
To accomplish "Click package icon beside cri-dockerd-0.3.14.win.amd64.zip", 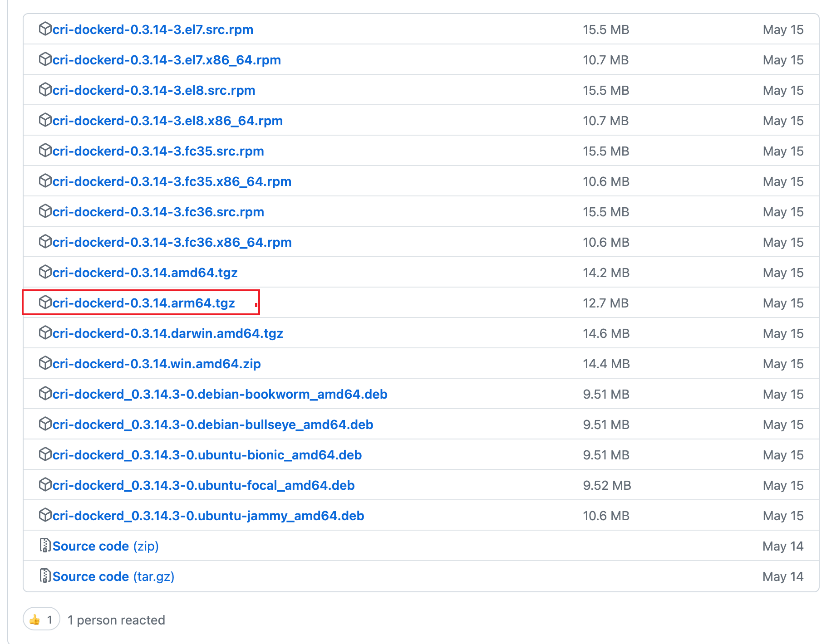I will pyautogui.click(x=45, y=363).
